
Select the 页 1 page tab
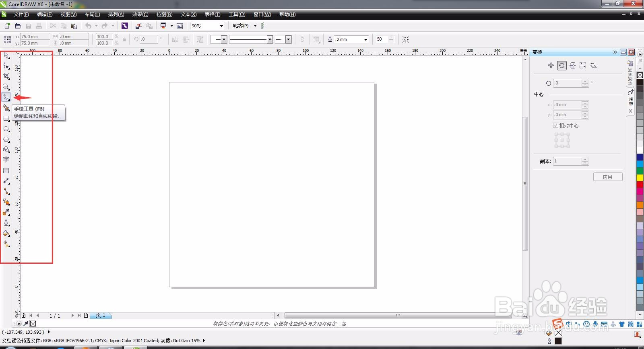[101, 316]
